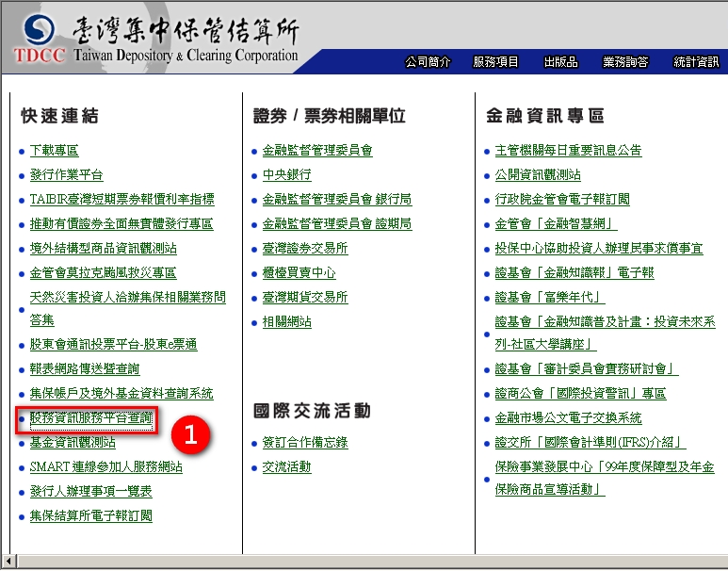Open 證基會 金融知識普及計畫 社區大學講座 link

tap(606, 334)
